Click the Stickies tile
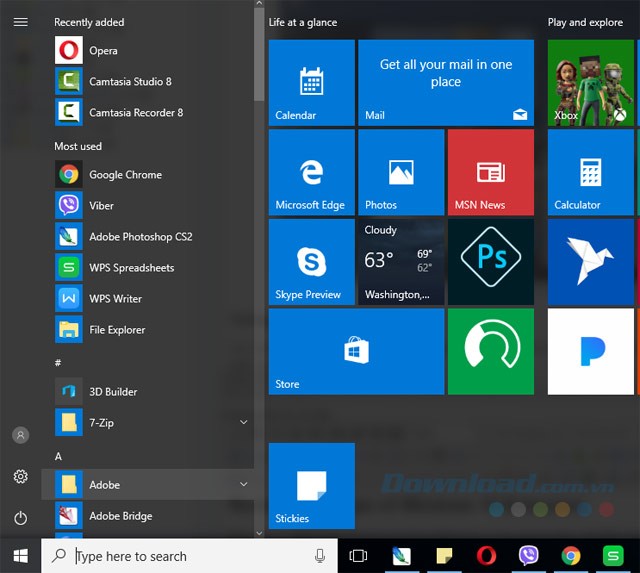The image size is (640, 573). click(311, 485)
